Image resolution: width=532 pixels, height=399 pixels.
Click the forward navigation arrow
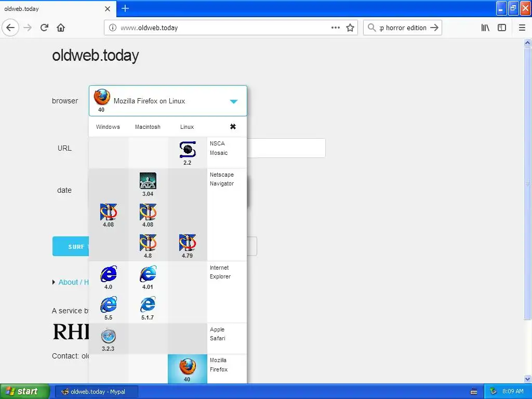tap(28, 28)
